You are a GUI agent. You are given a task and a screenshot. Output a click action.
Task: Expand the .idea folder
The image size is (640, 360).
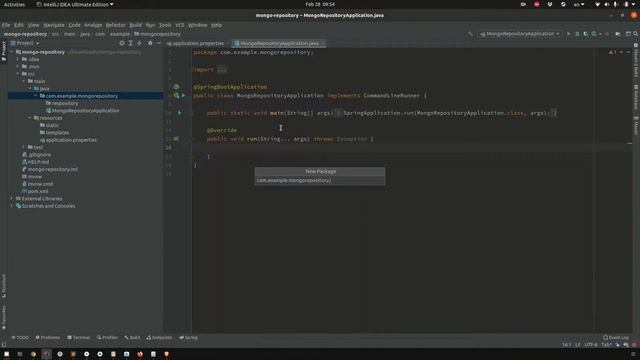click(x=18, y=59)
